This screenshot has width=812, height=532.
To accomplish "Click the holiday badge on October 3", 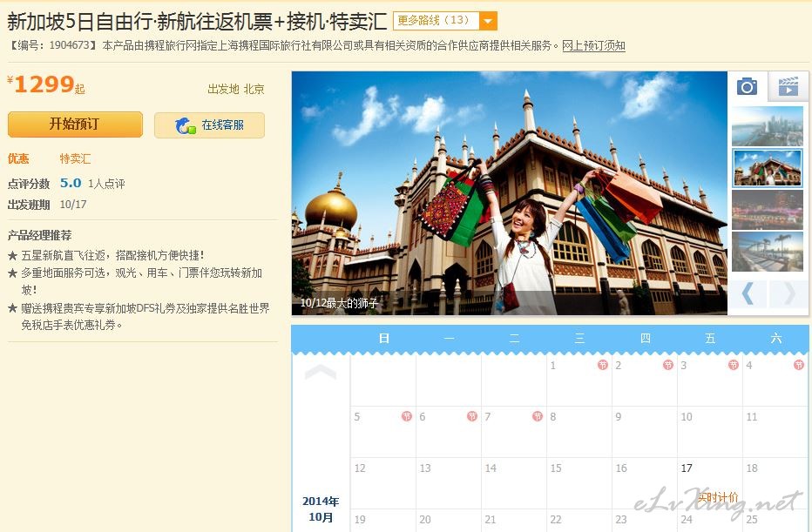I will tap(734, 365).
